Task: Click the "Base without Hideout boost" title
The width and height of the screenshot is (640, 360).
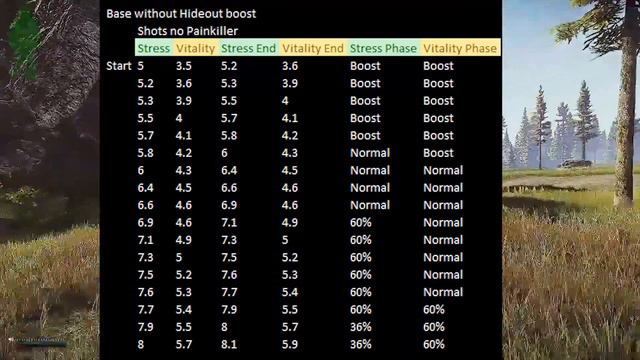Action: (x=181, y=14)
